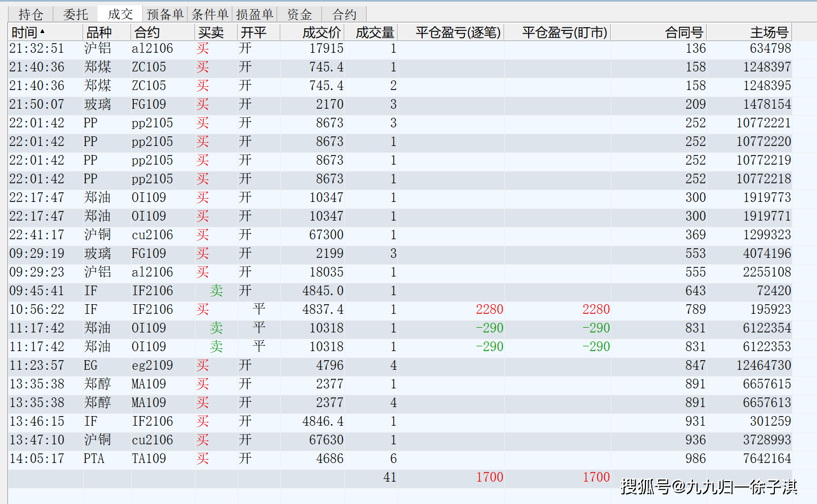Screen dimensions: 817x504
Task: Click the 成交量 column header
Action: click(x=371, y=32)
